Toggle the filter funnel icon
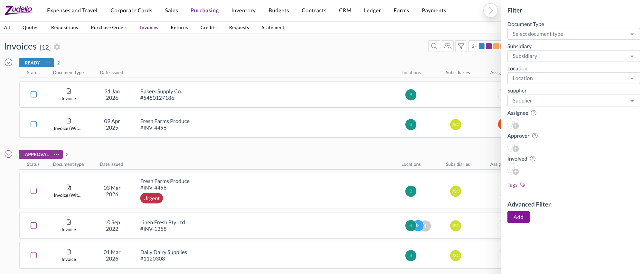The image size is (644, 274). (x=461, y=46)
